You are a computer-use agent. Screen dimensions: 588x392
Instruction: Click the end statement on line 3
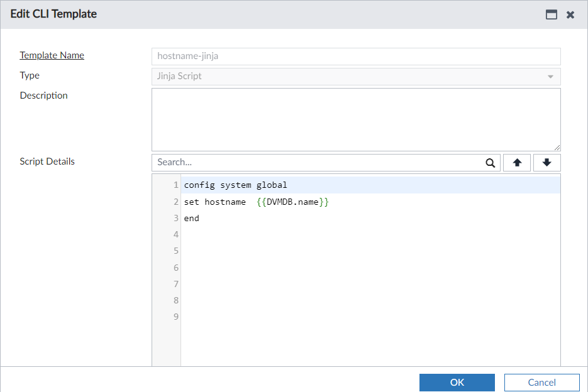click(191, 218)
